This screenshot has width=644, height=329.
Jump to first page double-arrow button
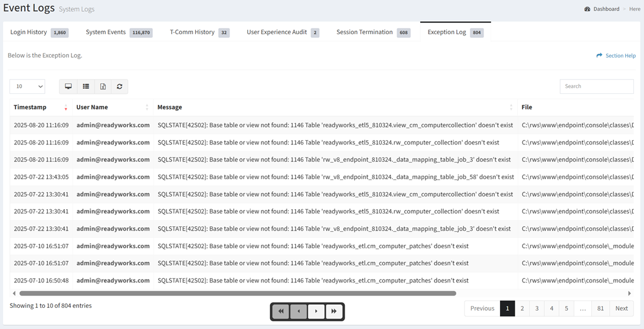coord(281,311)
